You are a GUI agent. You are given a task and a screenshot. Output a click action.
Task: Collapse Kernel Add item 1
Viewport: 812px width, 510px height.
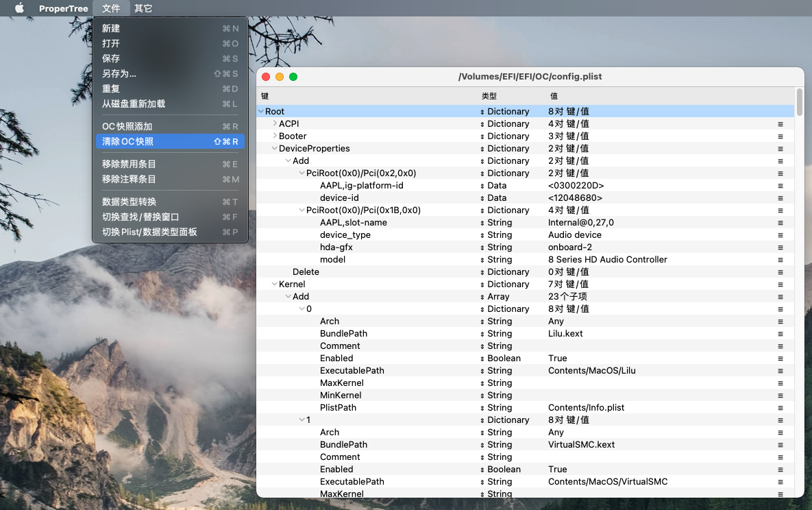point(302,420)
